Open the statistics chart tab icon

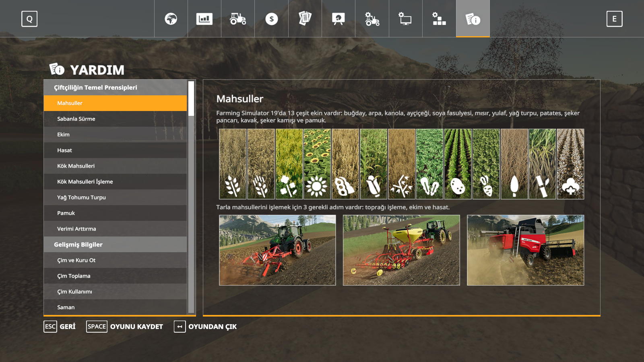point(204,19)
